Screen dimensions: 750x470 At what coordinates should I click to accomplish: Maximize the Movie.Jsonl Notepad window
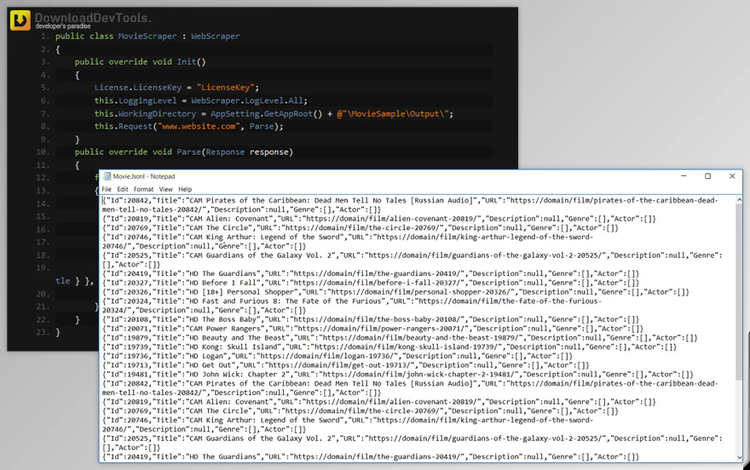point(708,176)
